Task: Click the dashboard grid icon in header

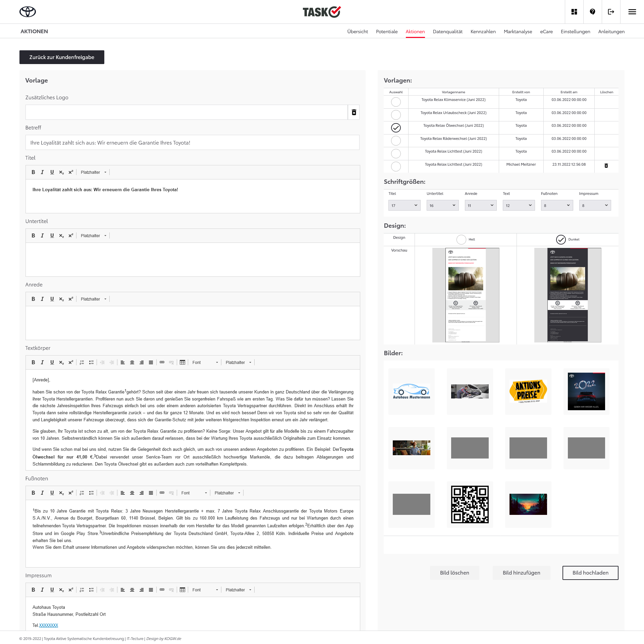Action: click(574, 12)
